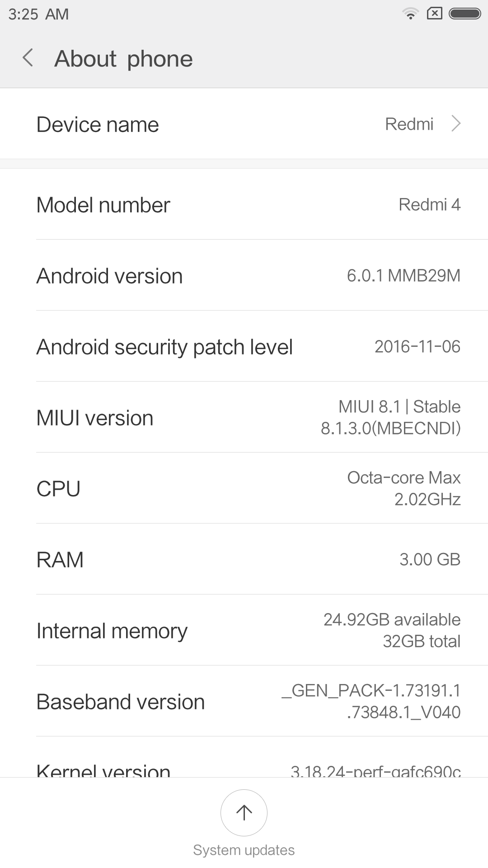
Task: Tap the Android version entry
Action: 244,276
